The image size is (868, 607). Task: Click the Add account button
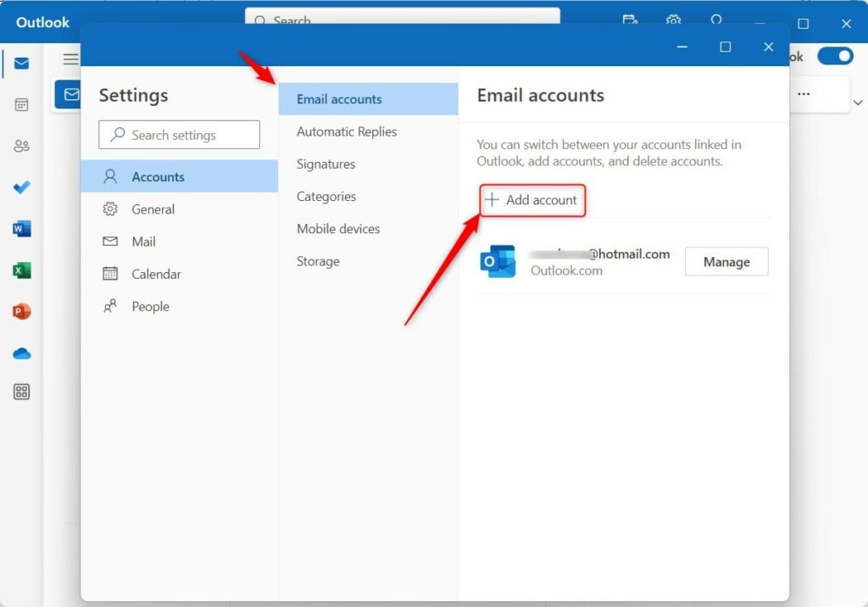tap(532, 200)
